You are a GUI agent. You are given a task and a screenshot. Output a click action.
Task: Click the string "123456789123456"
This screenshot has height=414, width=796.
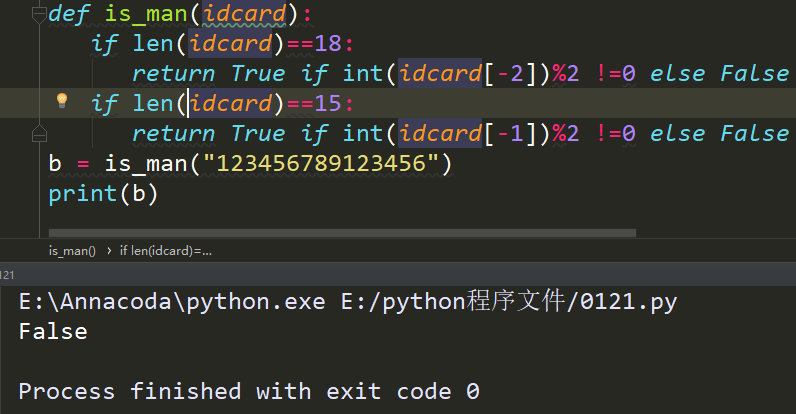click(321, 163)
